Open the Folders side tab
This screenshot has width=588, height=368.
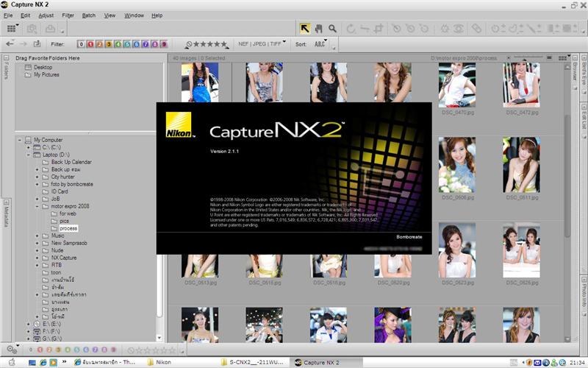click(6, 68)
